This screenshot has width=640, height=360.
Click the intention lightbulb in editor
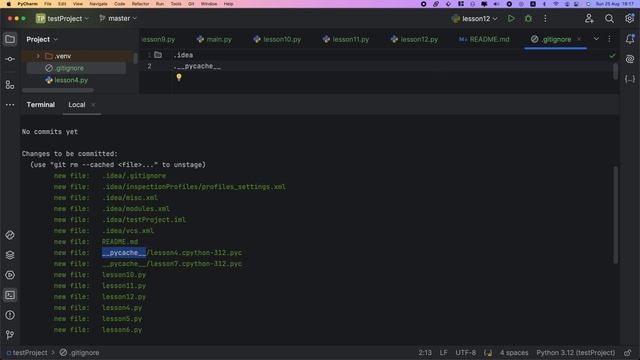click(179, 77)
